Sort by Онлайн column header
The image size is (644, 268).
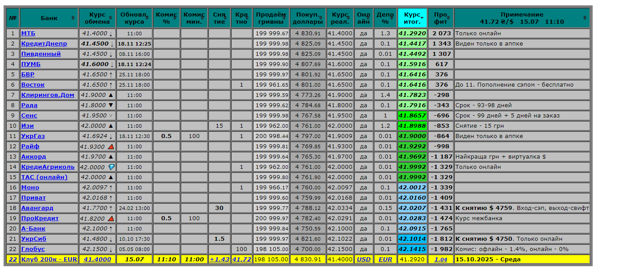tap(364, 18)
